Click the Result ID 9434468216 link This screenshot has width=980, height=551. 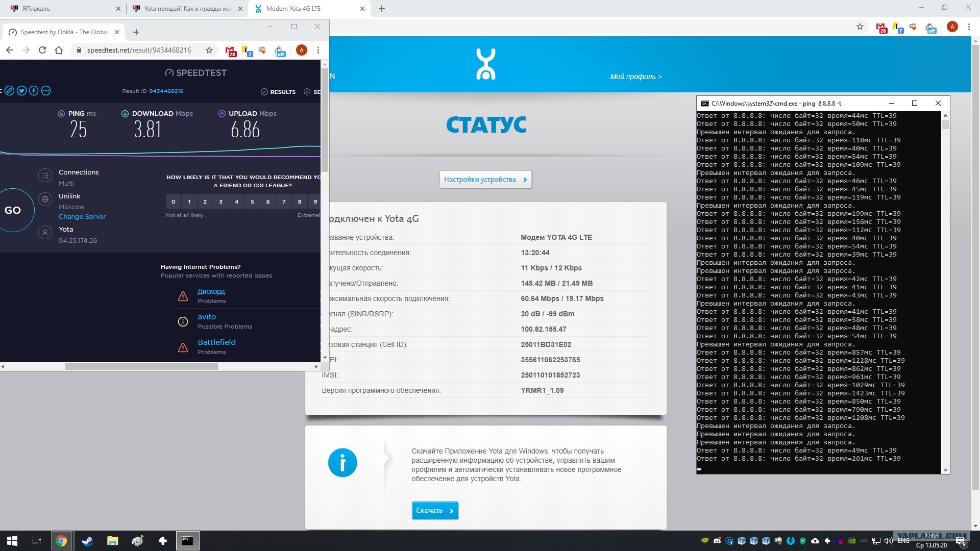click(166, 91)
